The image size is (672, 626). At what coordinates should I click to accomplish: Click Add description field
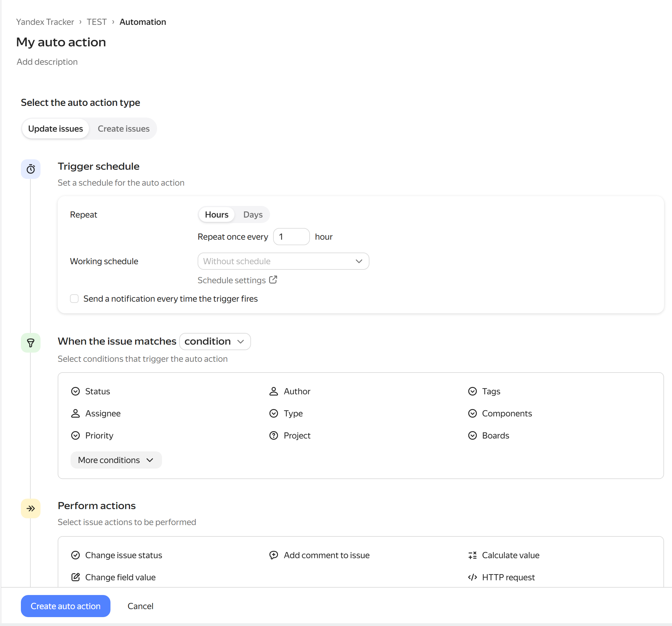click(x=47, y=62)
